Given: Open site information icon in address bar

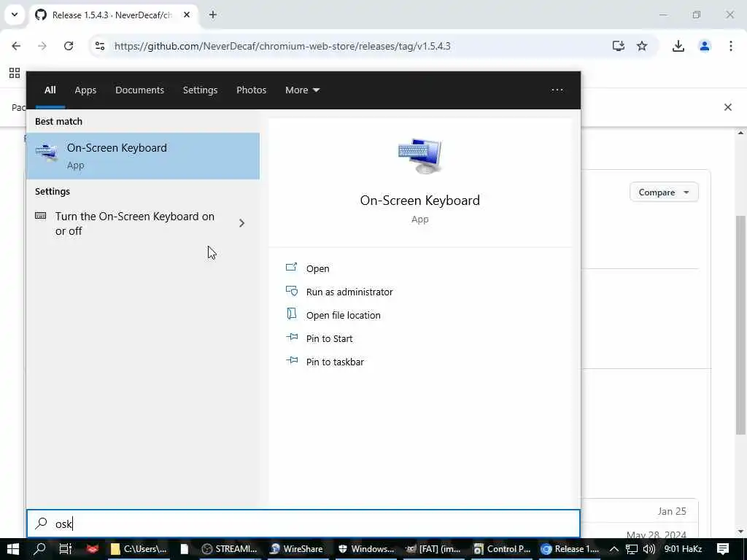Looking at the screenshot, I should click(100, 46).
